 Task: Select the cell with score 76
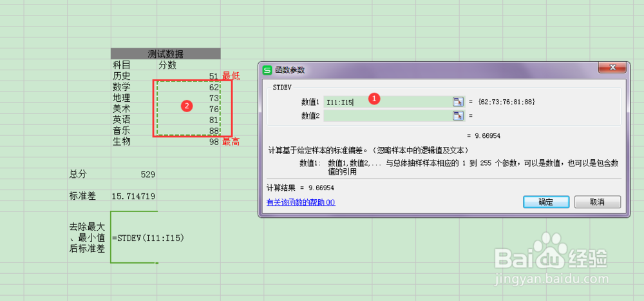189,108
